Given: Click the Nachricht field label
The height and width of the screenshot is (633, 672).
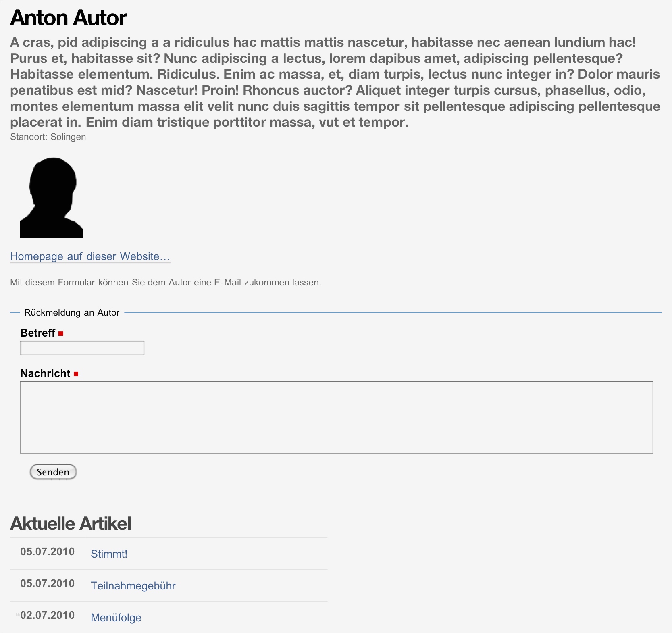Looking at the screenshot, I should click(x=46, y=373).
